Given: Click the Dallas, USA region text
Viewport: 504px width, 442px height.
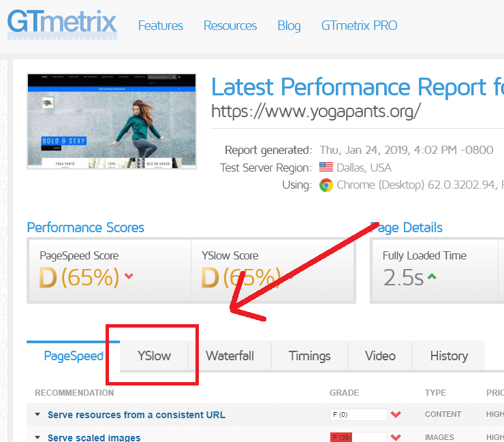Looking at the screenshot, I should 364,168.
